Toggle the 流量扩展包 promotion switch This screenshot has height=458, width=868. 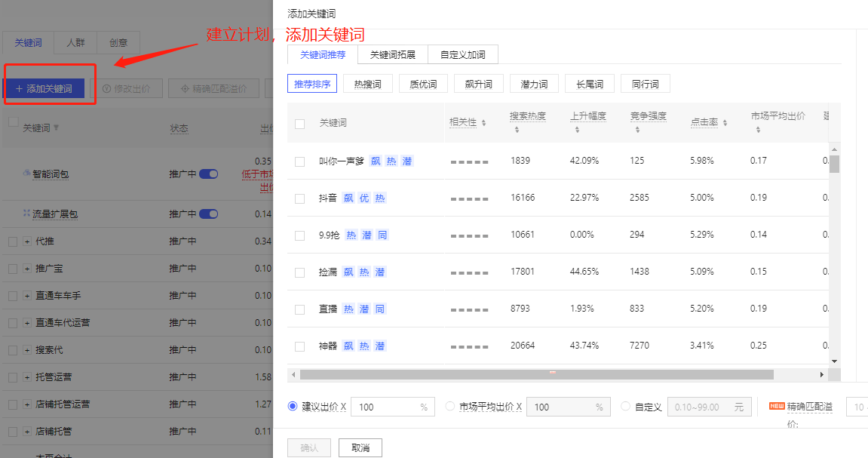[x=209, y=214]
